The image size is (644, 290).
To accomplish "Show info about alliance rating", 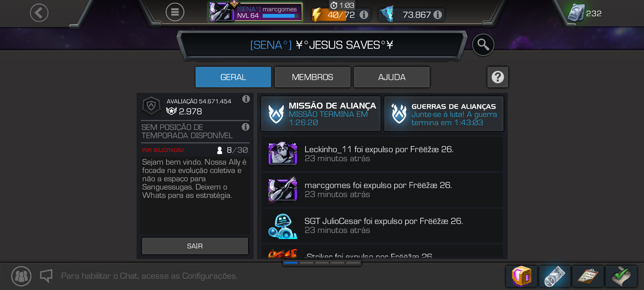I will (246, 99).
